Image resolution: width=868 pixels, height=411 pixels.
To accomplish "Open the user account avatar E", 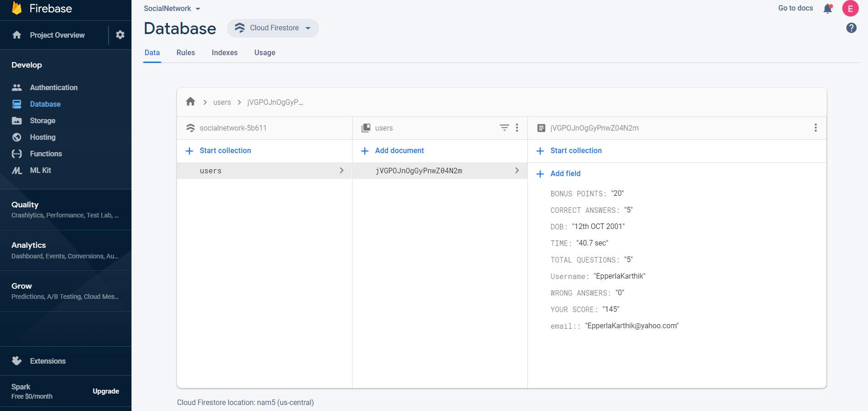I will pos(851,8).
